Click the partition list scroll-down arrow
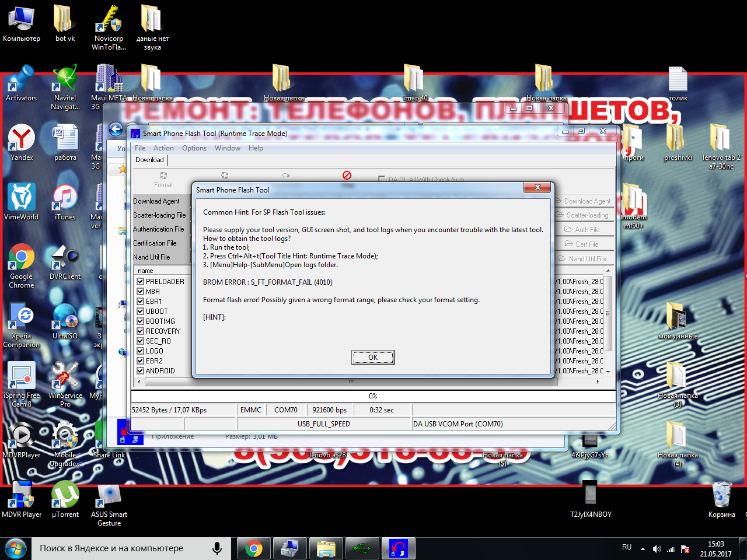 608,372
